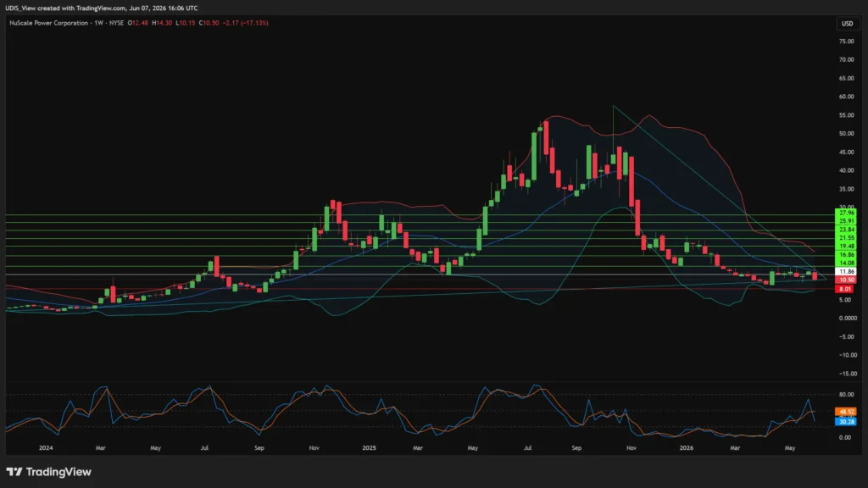The width and height of the screenshot is (868, 488).
Task: Click the 2024 time axis label
Action: point(46,447)
